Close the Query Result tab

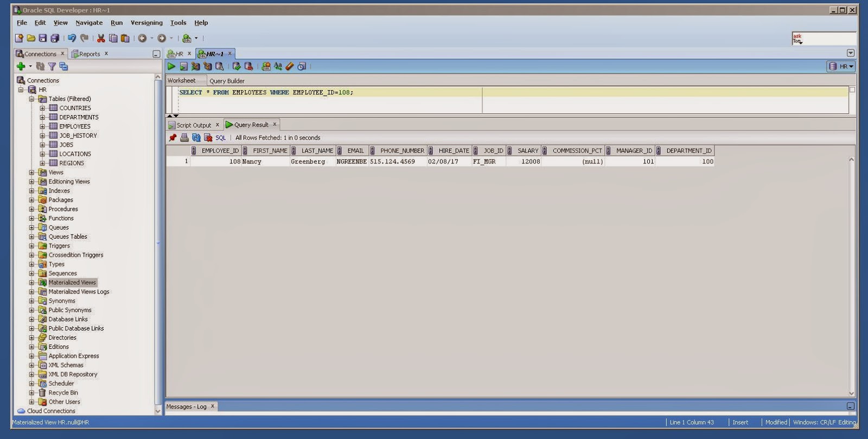[275, 124]
